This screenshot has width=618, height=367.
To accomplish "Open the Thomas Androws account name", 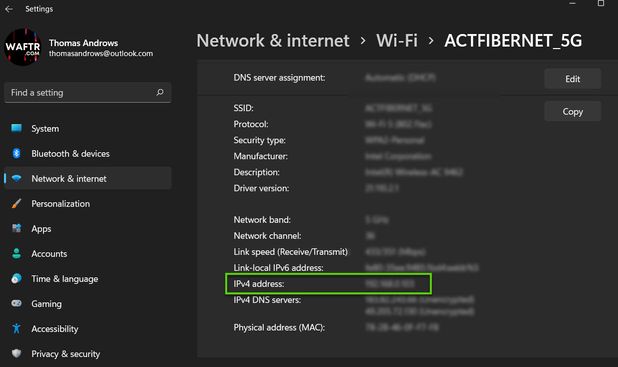I will (x=84, y=43).
